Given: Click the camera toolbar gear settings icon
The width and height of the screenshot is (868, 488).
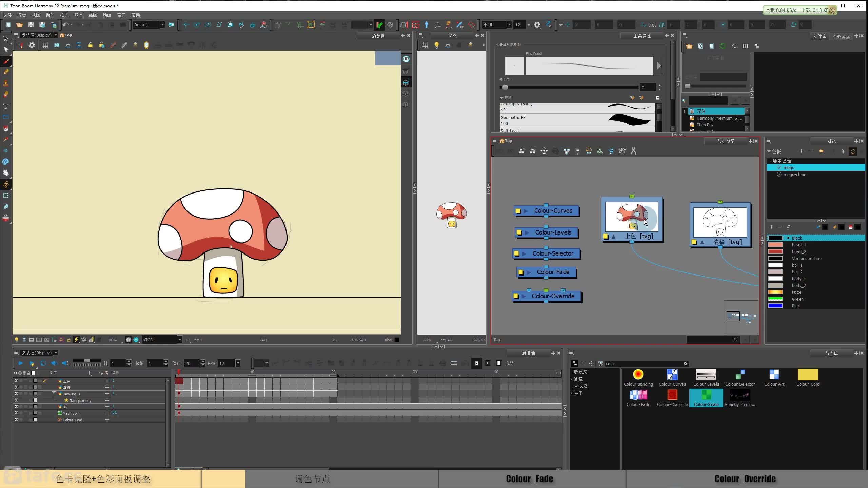Looking at the screenshot, I should [32, 45].
